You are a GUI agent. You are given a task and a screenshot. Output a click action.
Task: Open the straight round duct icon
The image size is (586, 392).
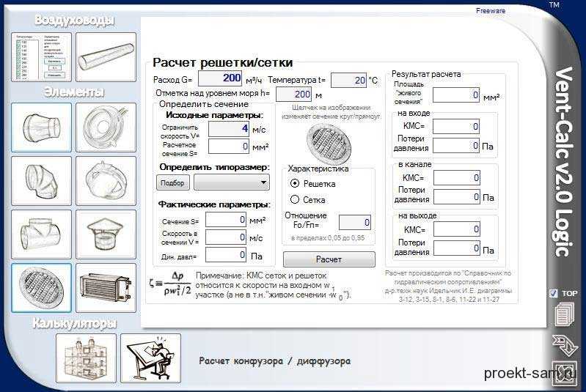(x=106, y=57)
